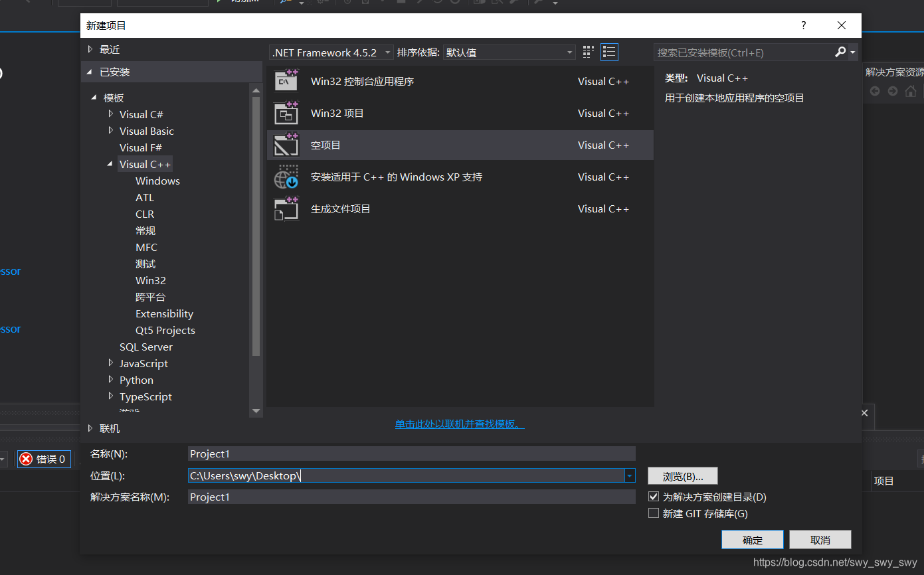Select the SQL Server node
Viewport: 924px width, 575px height.
click(x=146, y=347)
